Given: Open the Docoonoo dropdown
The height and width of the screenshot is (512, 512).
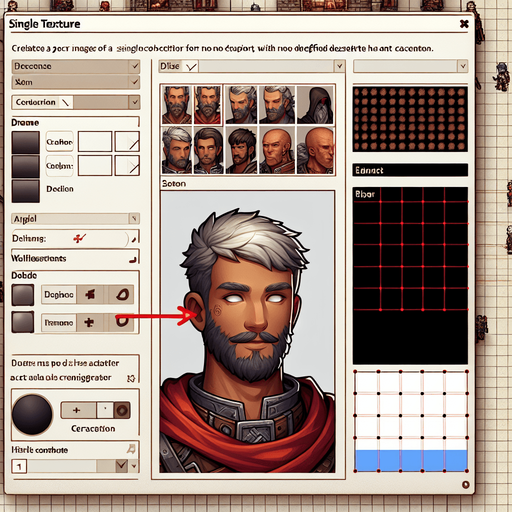Looking at the screenshot, I should [76, 66].
